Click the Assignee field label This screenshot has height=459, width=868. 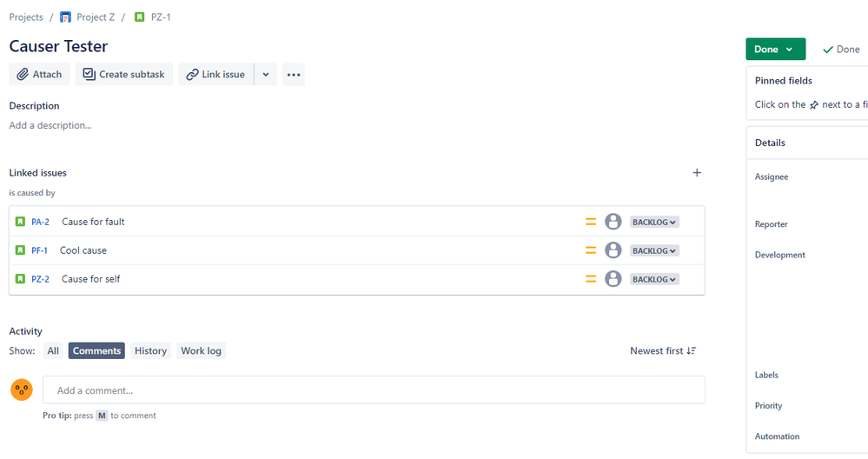point(772,176)
